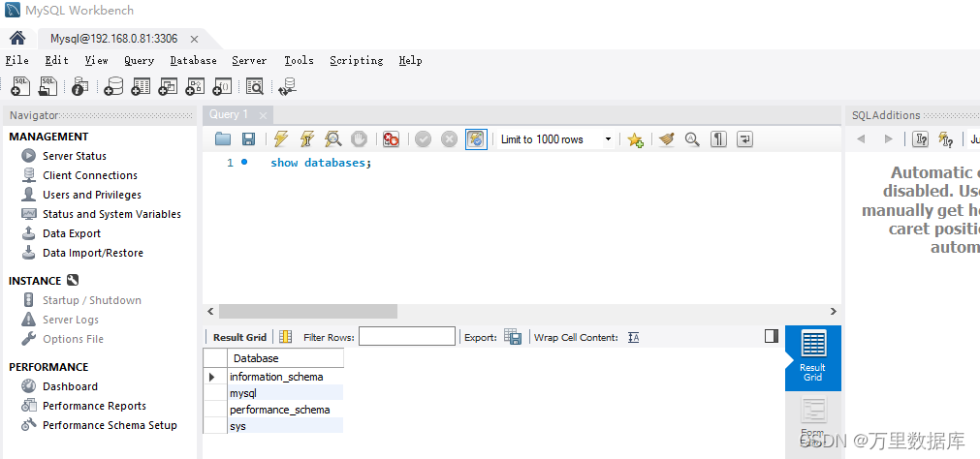Execute the SQL script lightning icon
Viewport: 980px width, 459px height.
[281, 139]
